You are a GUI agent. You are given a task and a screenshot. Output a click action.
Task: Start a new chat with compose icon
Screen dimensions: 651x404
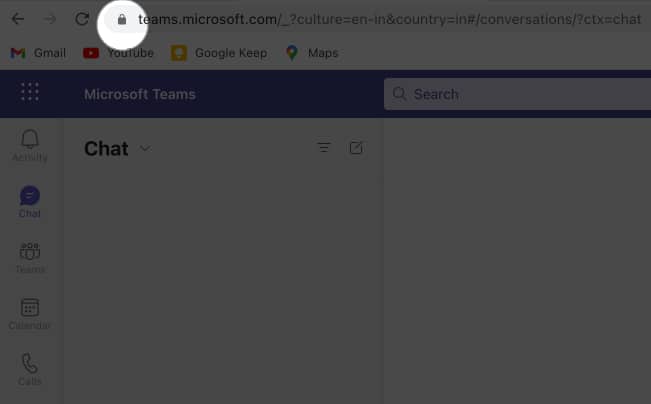point(356,147)
